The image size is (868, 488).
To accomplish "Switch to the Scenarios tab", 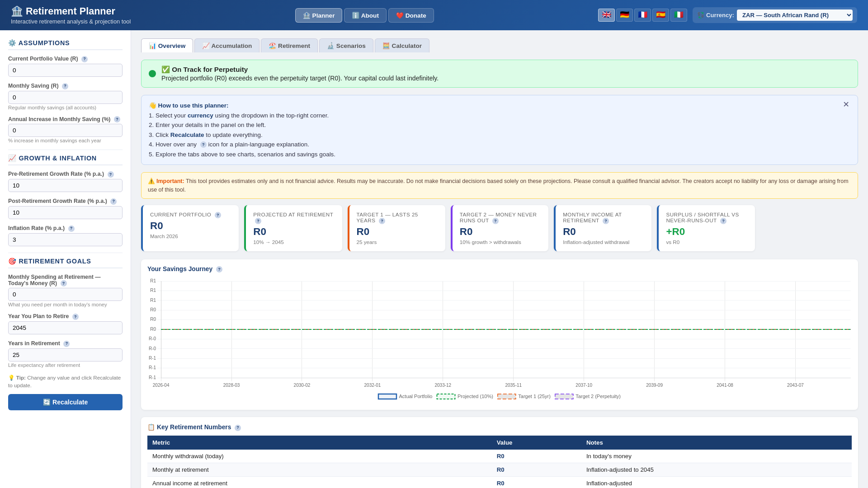I will (x=346, y=46).
